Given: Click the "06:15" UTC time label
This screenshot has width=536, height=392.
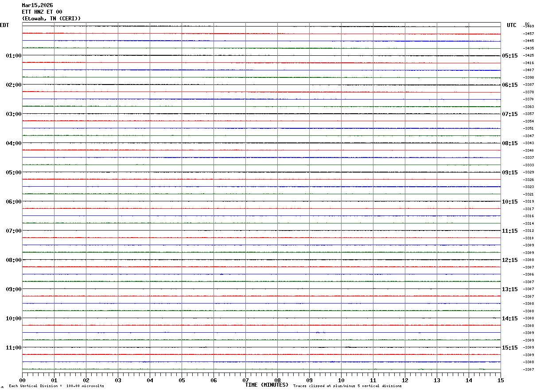Looking at the screenshot, I should point(510,85).
